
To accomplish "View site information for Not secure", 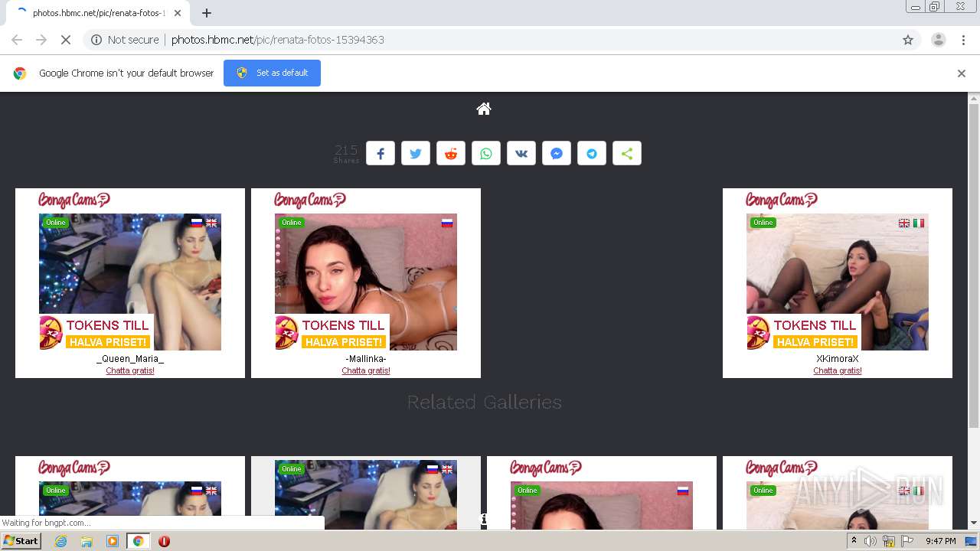I will point(125,40).
